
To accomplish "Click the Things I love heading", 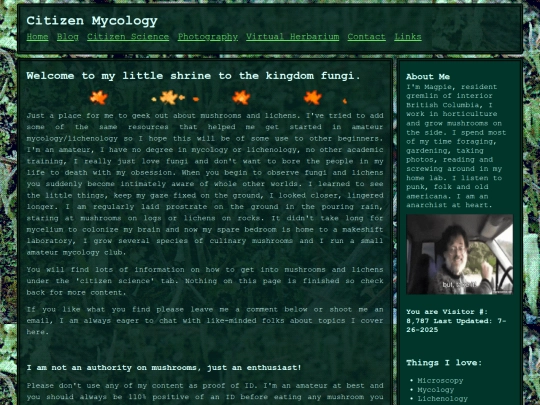I will [444, 363].
